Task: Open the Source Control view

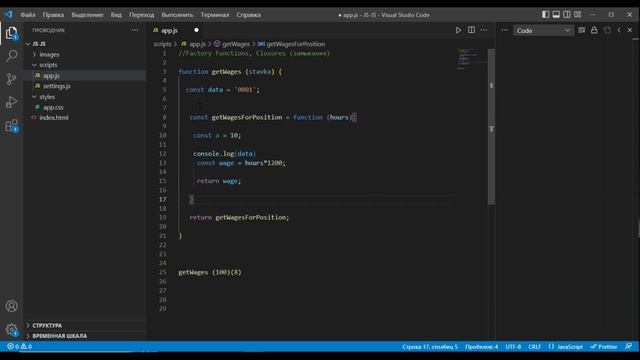Action: point(11,79)
